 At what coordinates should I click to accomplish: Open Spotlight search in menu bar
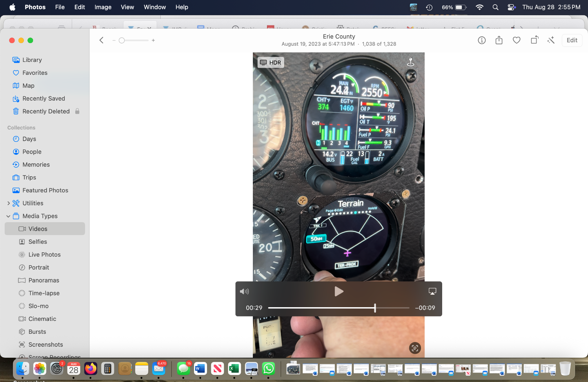pos(495,7)
